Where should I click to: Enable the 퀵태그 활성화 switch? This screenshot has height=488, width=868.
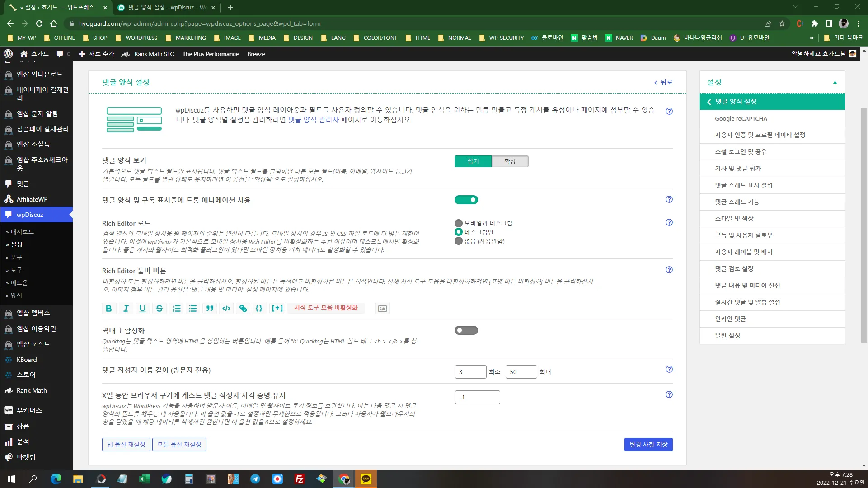click(466, 330)
